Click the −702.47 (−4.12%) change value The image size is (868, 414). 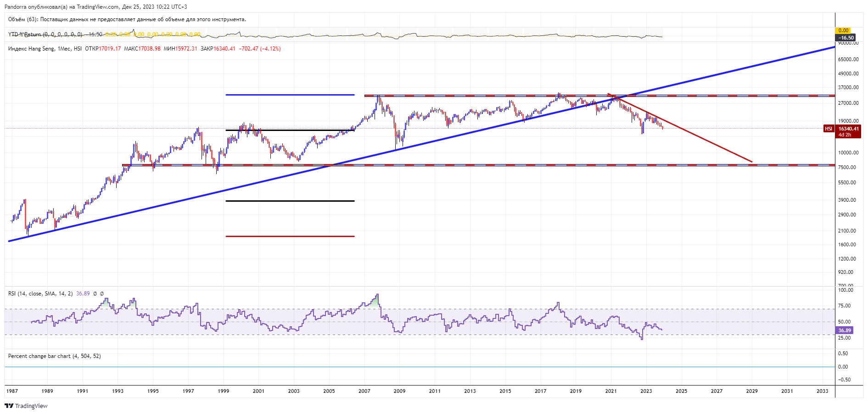click(260, 49)
